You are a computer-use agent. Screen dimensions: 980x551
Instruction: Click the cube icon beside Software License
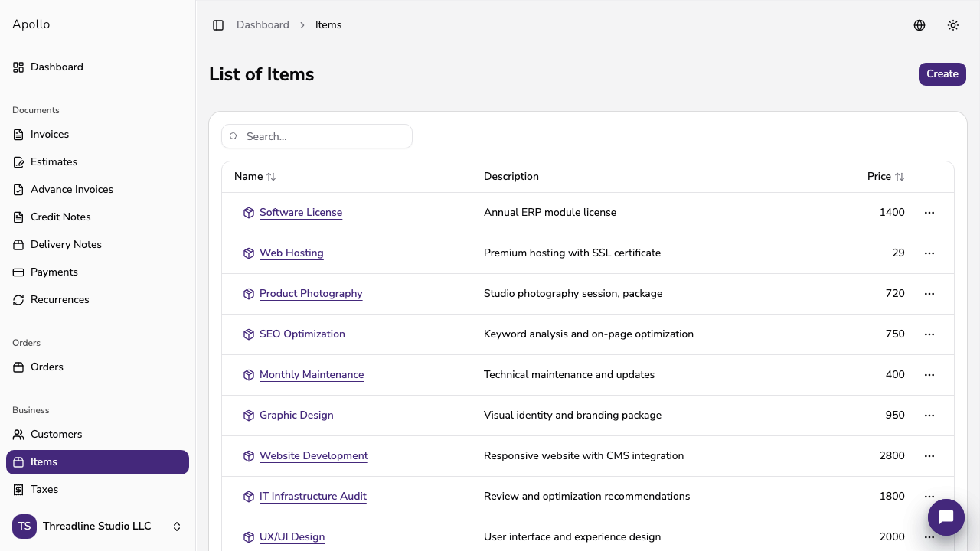tap(249, 213)
